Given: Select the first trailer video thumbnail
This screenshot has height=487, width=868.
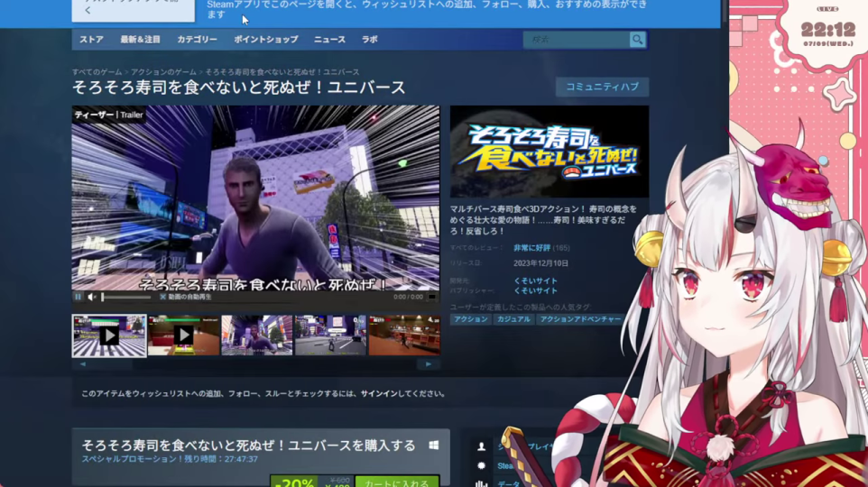Looking at the screenshot, I should point(109,335).
